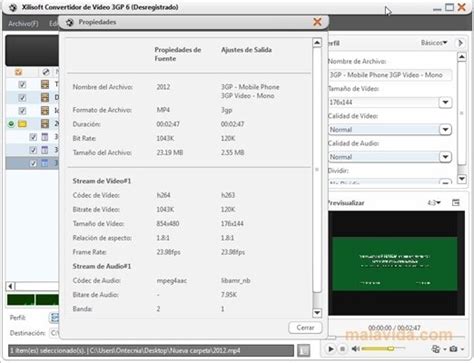Image resolution: width=474 pixels, height=363 pixels.
Task: Click output file size 2.55 MB
Action: coord(233,153)
